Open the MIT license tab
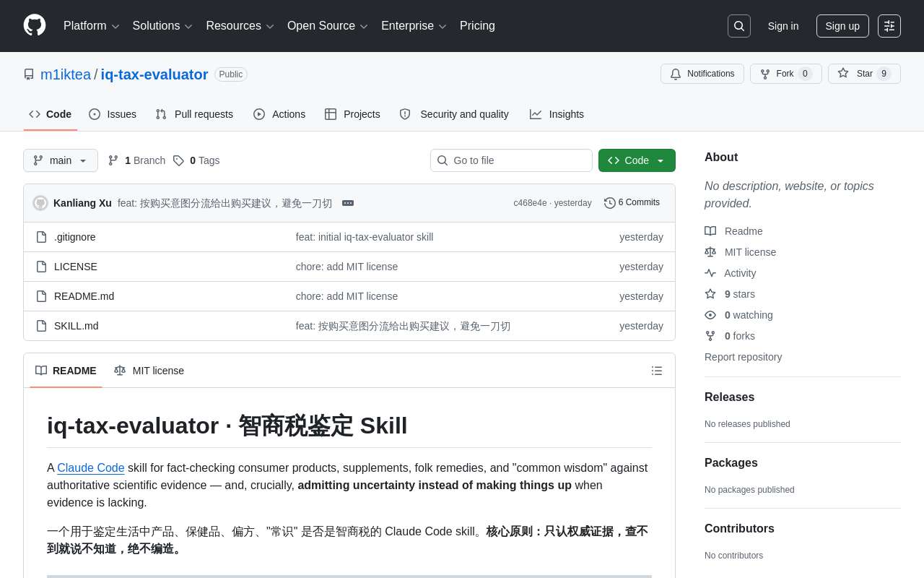Screen dimensions: 924x578 149,371
